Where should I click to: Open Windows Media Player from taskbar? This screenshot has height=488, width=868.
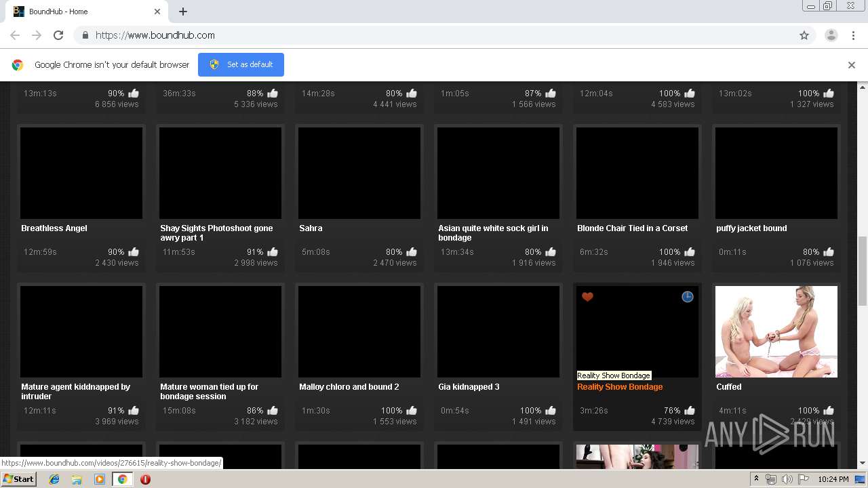(100, 479)
